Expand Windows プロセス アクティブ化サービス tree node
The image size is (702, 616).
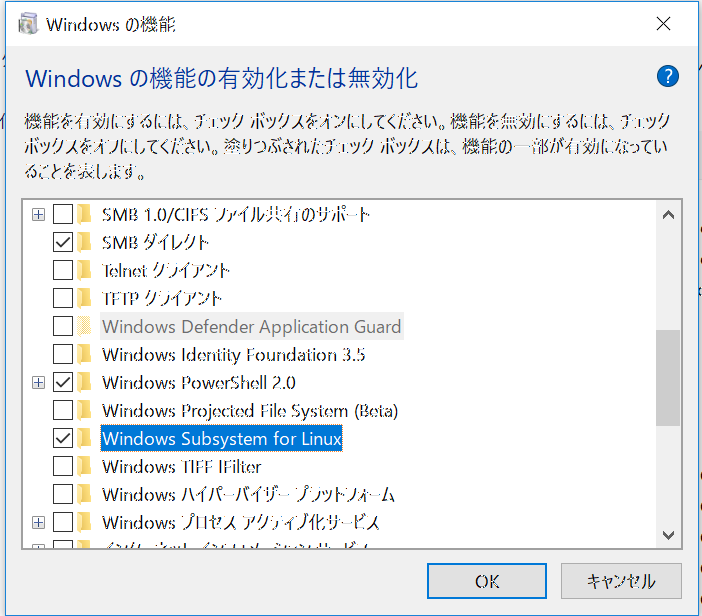pos(39,522)
